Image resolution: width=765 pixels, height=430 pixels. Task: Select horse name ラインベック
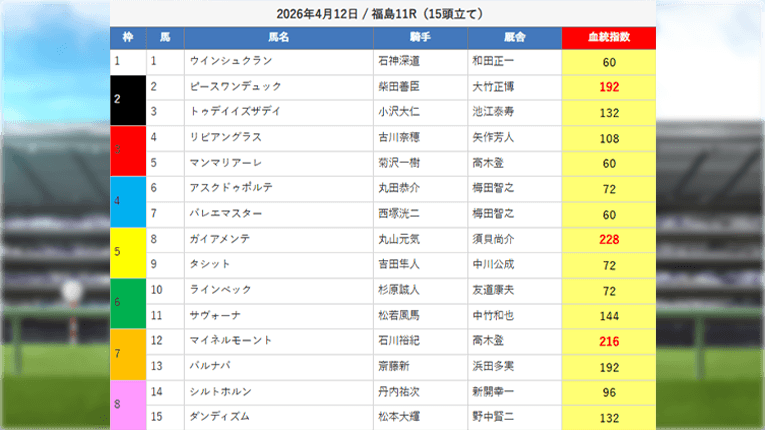point(221,290)
